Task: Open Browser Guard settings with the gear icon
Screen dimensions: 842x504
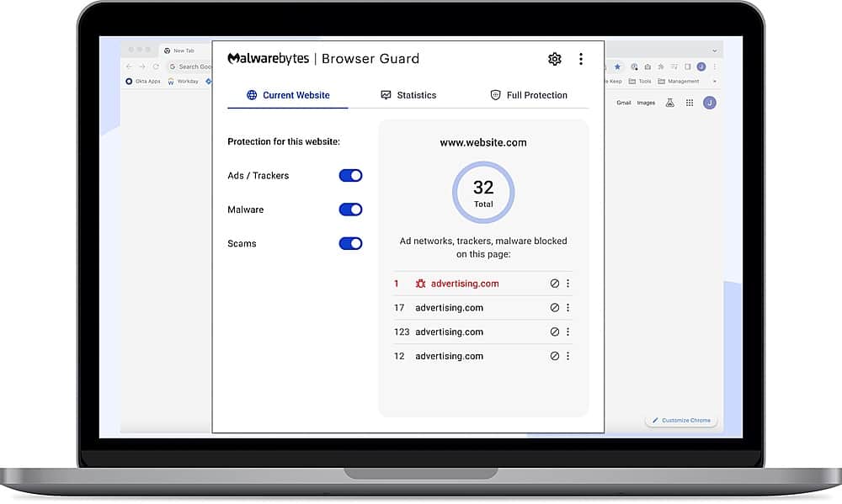Action: click(x=554, y=59)
